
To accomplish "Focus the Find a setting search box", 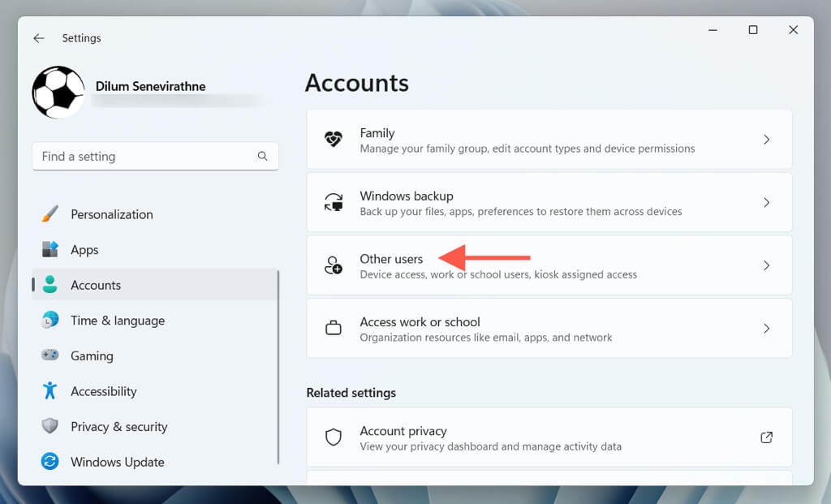I will (155, 157).
